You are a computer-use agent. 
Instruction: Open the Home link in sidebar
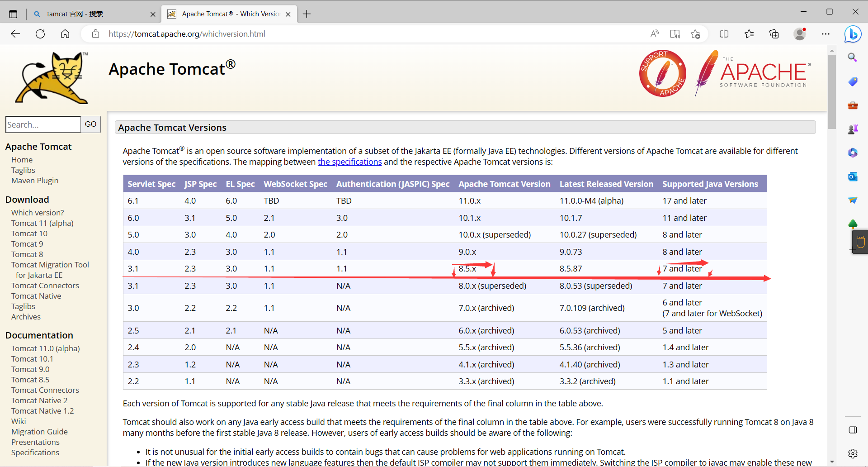(x=22, y=160)
